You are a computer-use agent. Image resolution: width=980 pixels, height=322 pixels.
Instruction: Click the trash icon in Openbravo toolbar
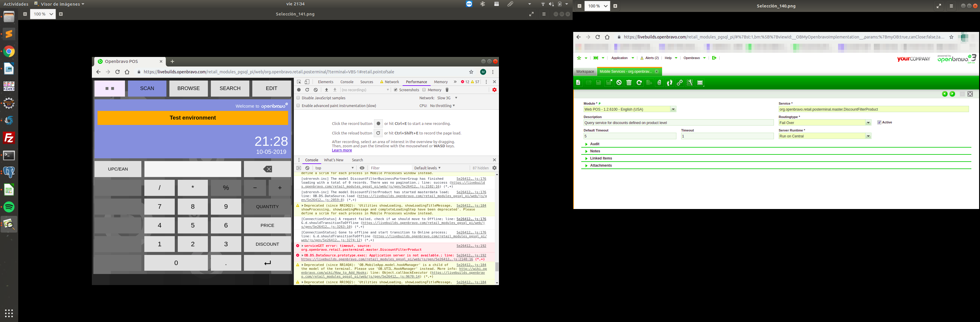click(629, 83)
